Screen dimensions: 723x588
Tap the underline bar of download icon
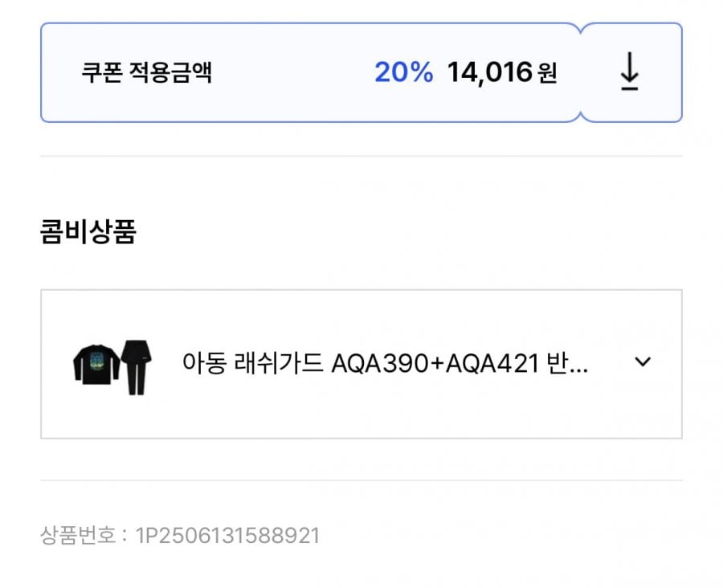[629, 88]
